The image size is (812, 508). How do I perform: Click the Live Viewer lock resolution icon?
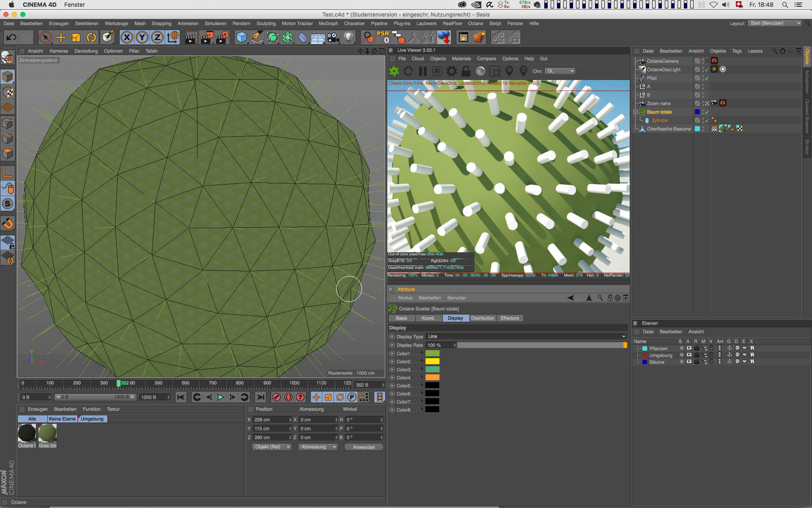(x=466, y=71)
